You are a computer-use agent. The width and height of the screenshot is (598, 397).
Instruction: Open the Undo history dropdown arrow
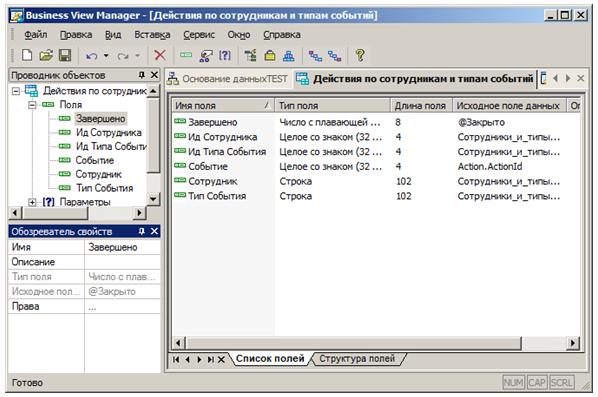coord(106,56)
